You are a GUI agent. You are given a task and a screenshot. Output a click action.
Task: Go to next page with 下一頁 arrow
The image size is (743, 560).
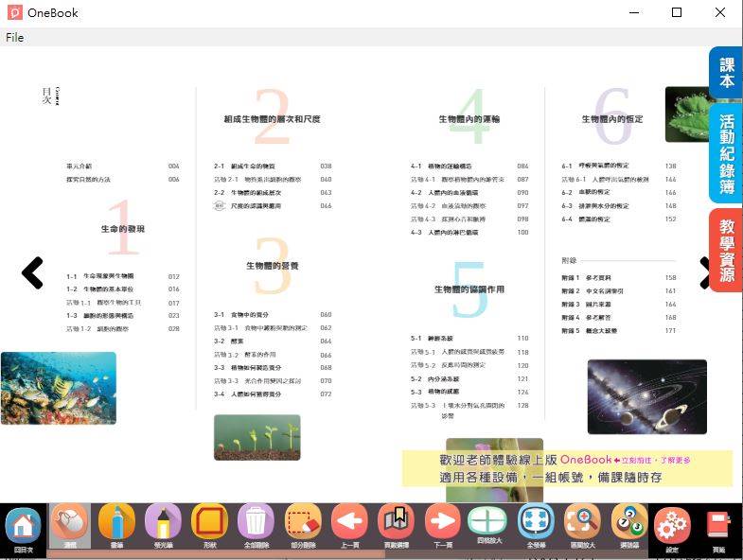click(443, 526)
